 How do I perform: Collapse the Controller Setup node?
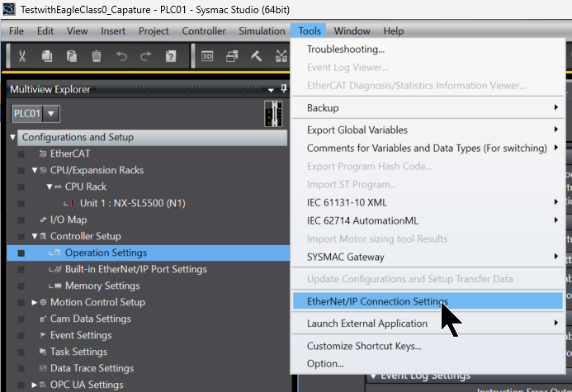pos(35,236)
